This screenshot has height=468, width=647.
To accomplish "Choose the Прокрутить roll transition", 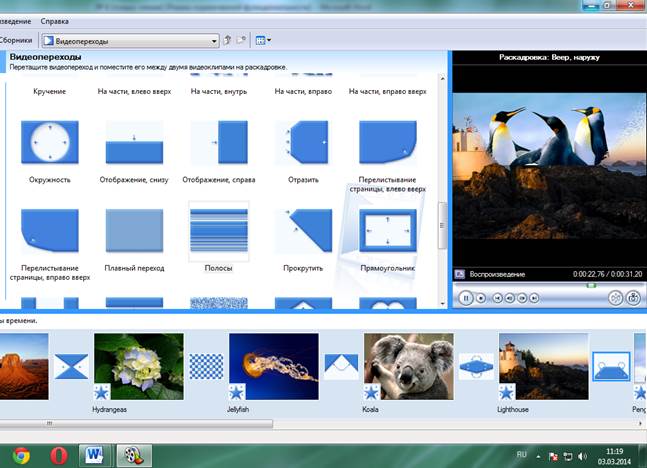I will click(x=303, y=231).
